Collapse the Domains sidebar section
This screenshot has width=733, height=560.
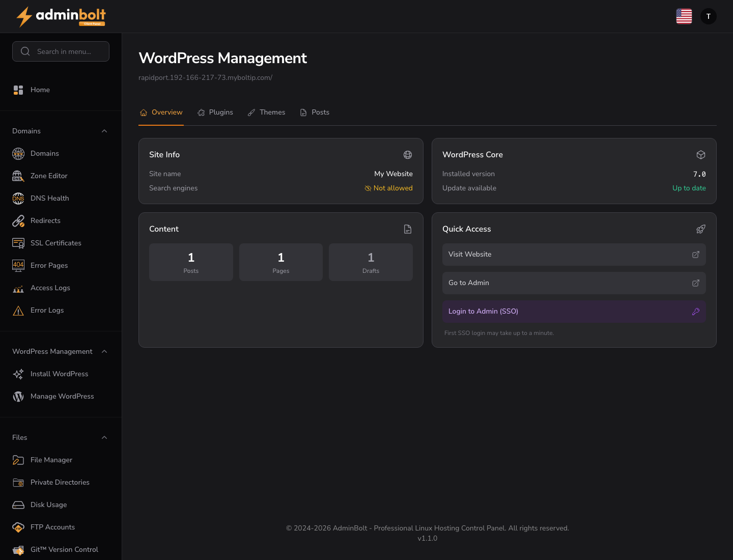point(104,131)
